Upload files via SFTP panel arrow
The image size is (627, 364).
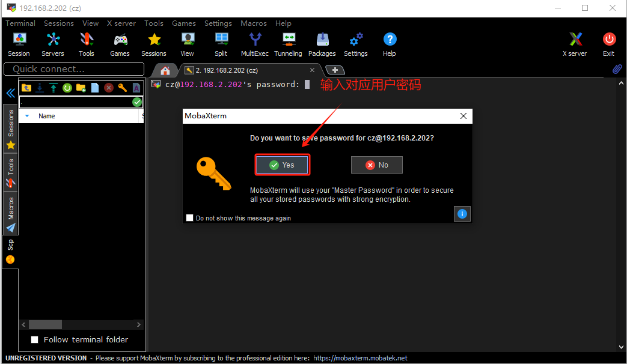[x=54, y=88]
